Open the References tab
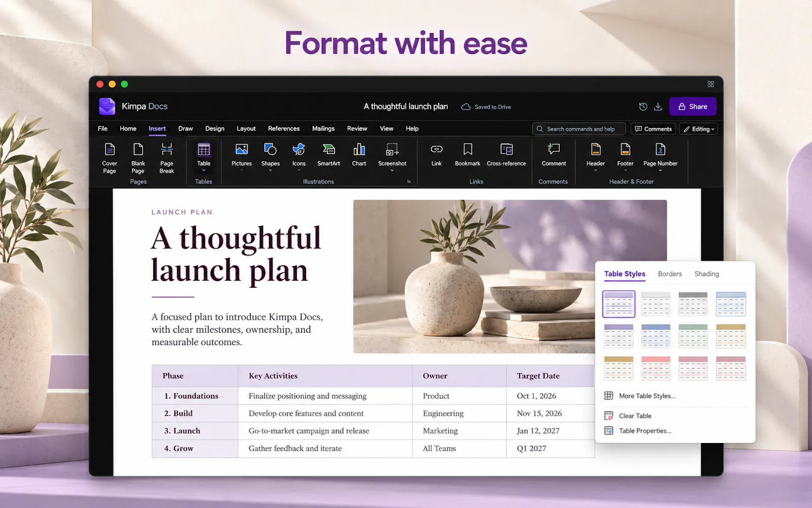Screen dimensions: 812x508 [x=284, y=128]
